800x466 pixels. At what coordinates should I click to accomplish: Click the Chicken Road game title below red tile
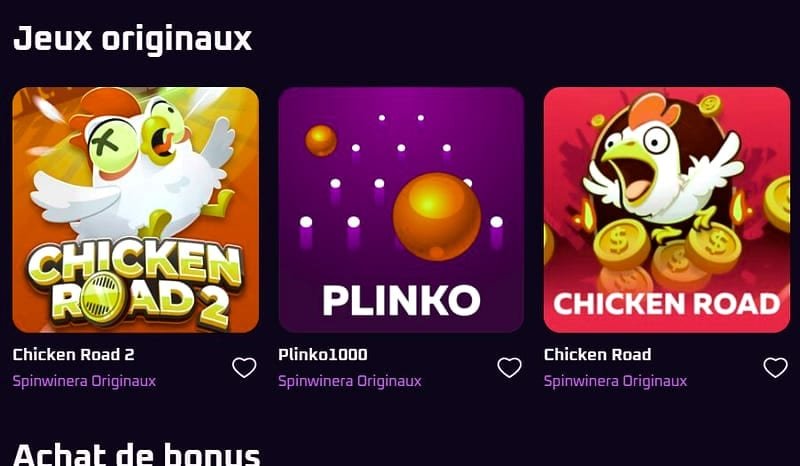tap(597, 355)
